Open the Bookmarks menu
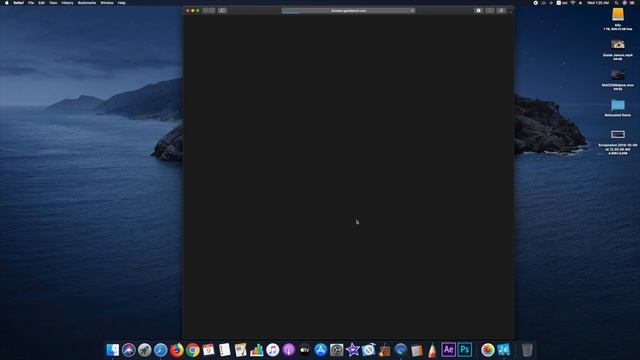640x360 pixels. [87, 3]
